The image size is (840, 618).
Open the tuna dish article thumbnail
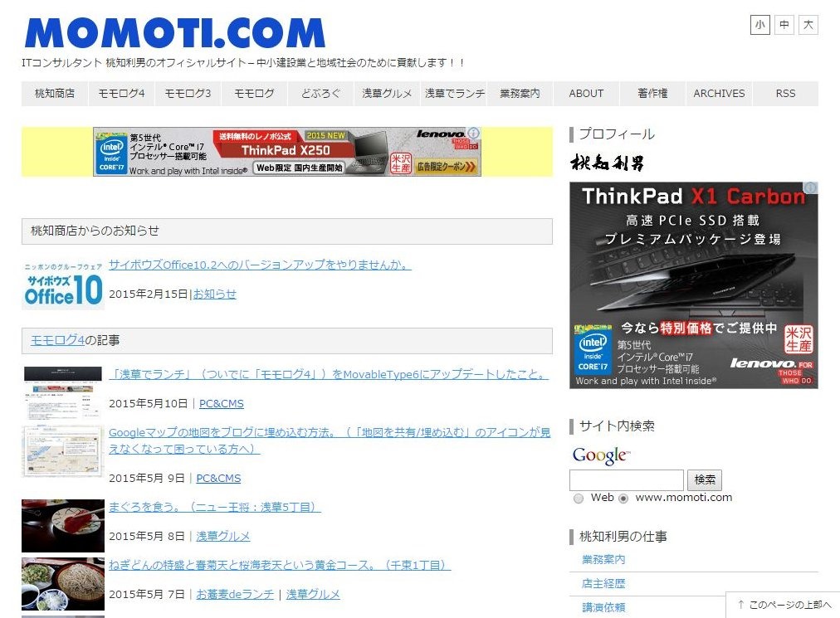(x=63, y=525)
